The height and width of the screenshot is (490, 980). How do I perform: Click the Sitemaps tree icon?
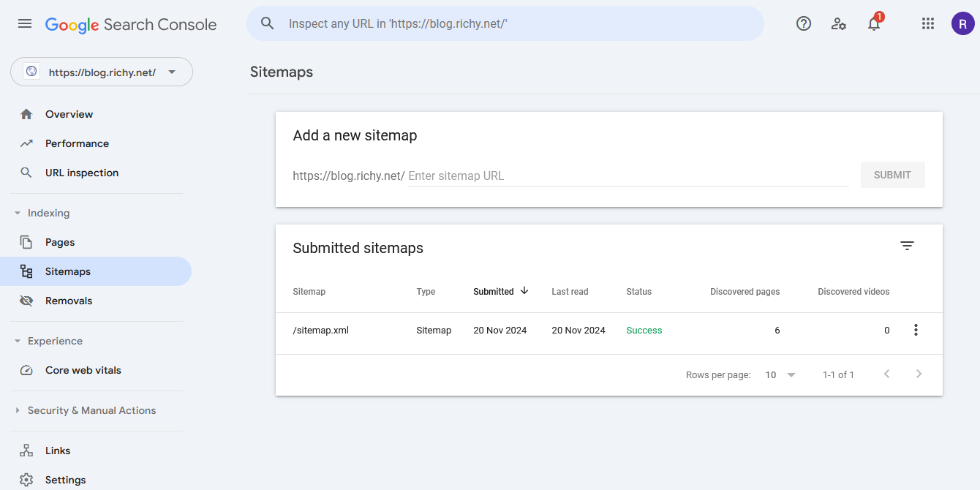coord(26,271)
